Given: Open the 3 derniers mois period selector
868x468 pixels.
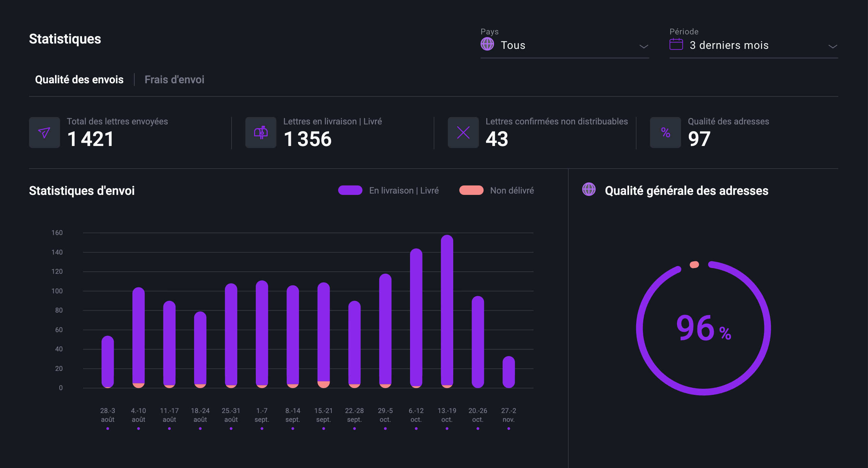Looking at the screenshot, I should (729, 45).
